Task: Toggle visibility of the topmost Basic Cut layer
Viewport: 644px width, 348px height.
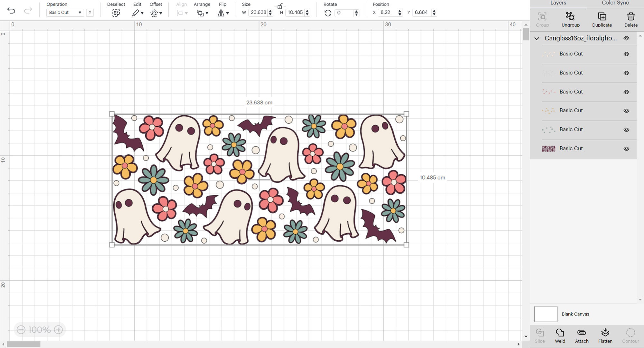Action: click(627, 54)
